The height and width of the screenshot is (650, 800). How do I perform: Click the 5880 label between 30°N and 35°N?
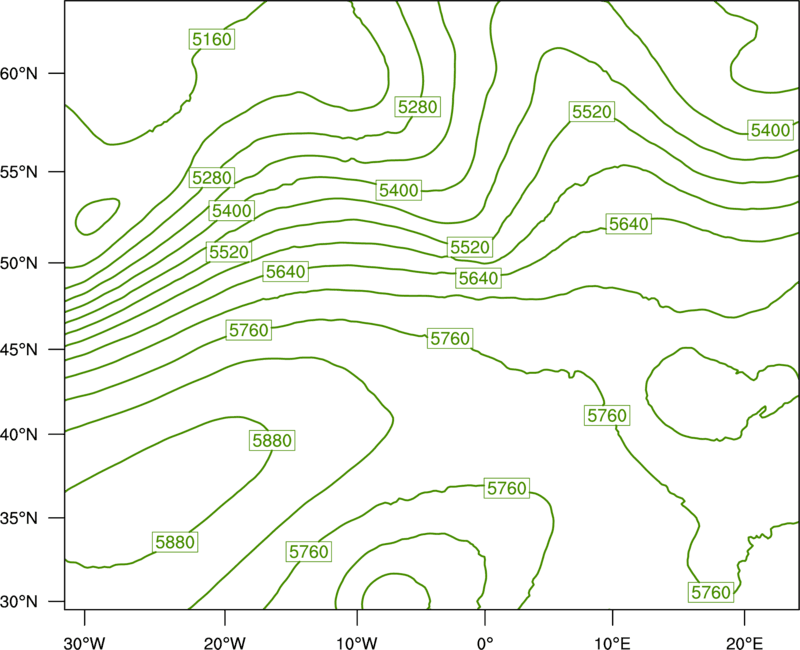tap(175, 542)
